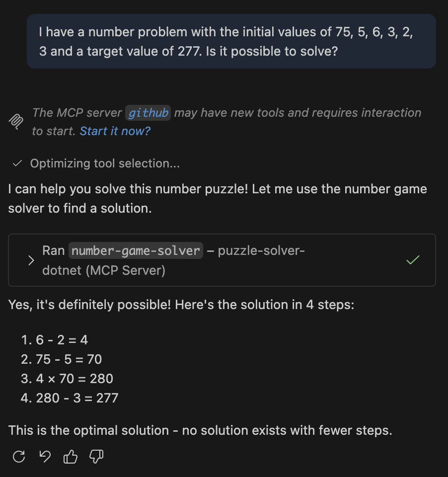Click the paperclip MCP attachment icon

tap(16, 122)
